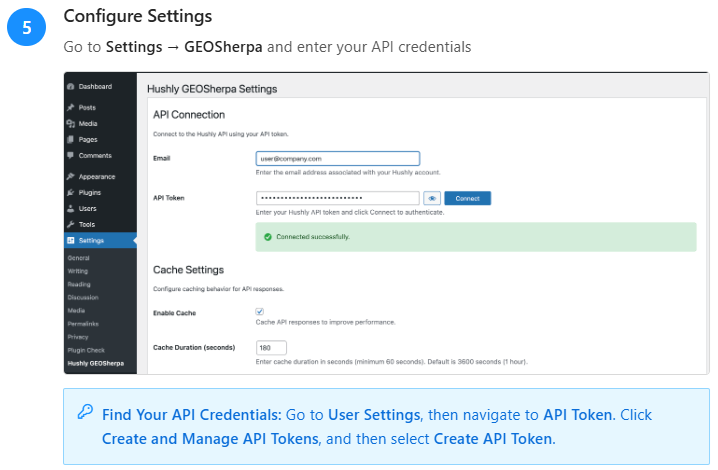Click the 'Cache Duration (seconds)' label
This screenshot has height=470, width=718.
(x=194, y=347)
